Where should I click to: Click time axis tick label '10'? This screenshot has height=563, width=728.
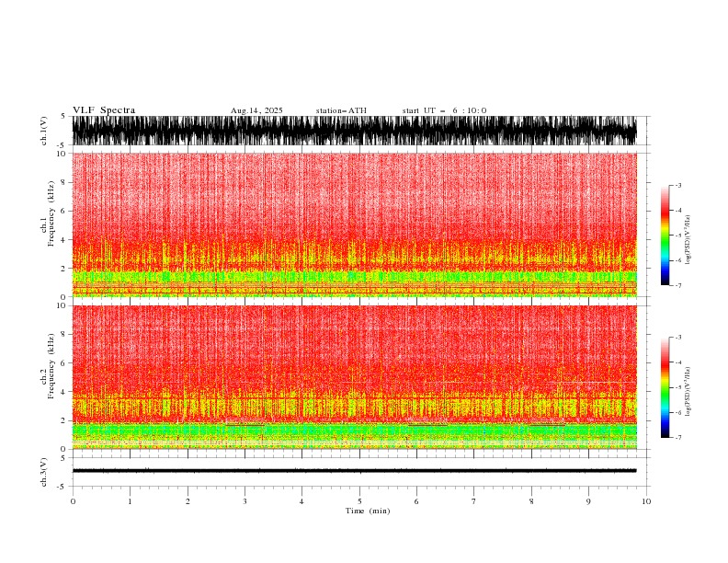click(x=646, y=501)
